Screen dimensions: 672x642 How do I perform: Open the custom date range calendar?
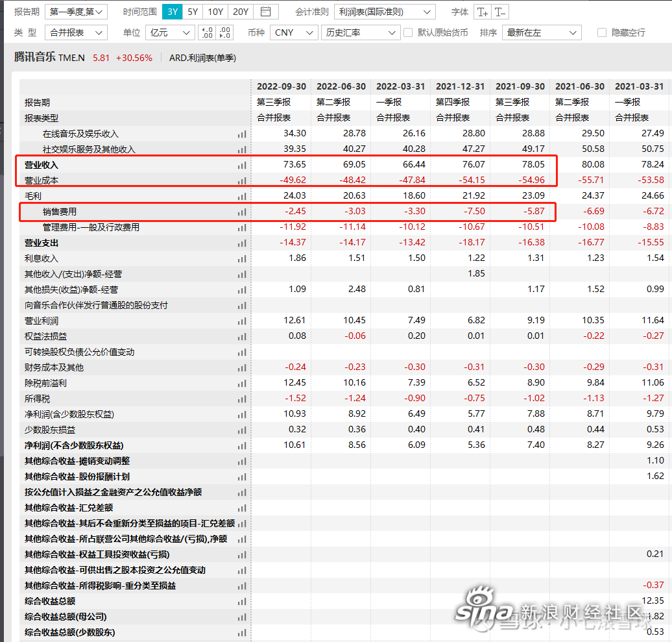click(x=266, y=12)
